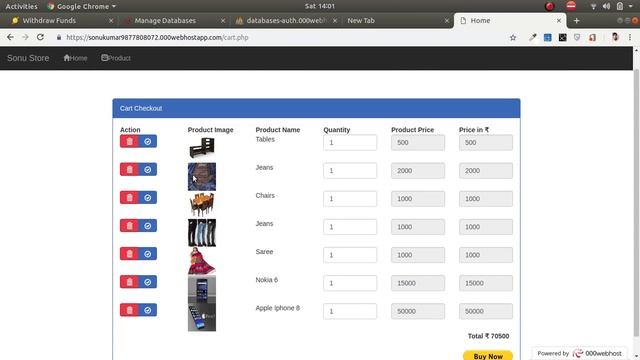Viewport: 640px width, 360px height.
Task: Open the system menu arrow in top bar
Action: (x=631, y=6)
